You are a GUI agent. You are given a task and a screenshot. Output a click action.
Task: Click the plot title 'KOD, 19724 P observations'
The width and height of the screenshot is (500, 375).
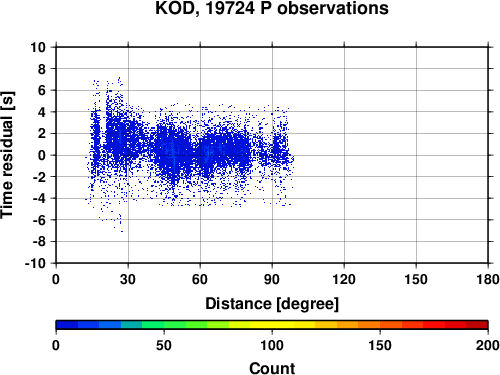coord(272,8)
